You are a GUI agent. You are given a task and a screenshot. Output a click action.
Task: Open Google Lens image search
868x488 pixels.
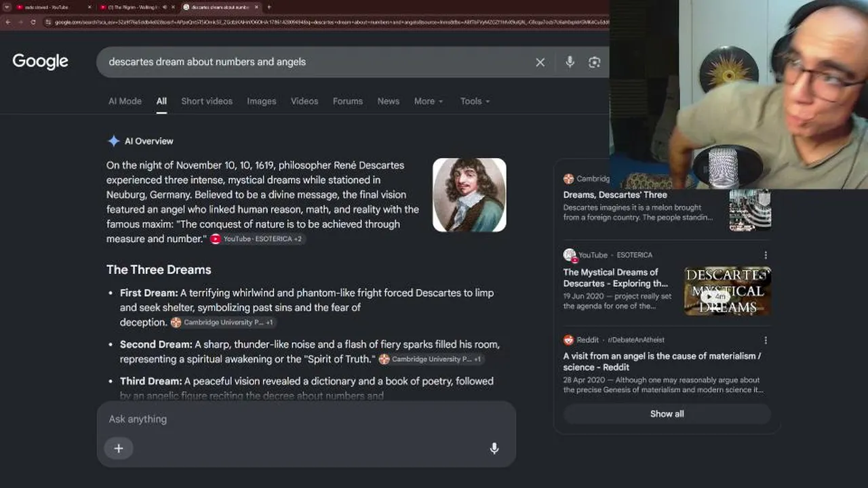click(595, 62)
